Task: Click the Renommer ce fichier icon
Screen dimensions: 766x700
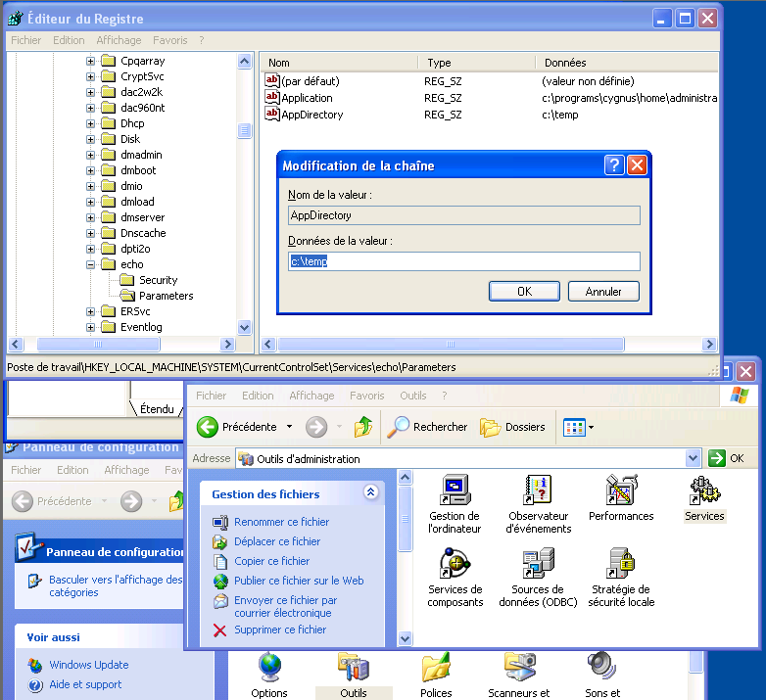Action: click(x=220, y=523)
